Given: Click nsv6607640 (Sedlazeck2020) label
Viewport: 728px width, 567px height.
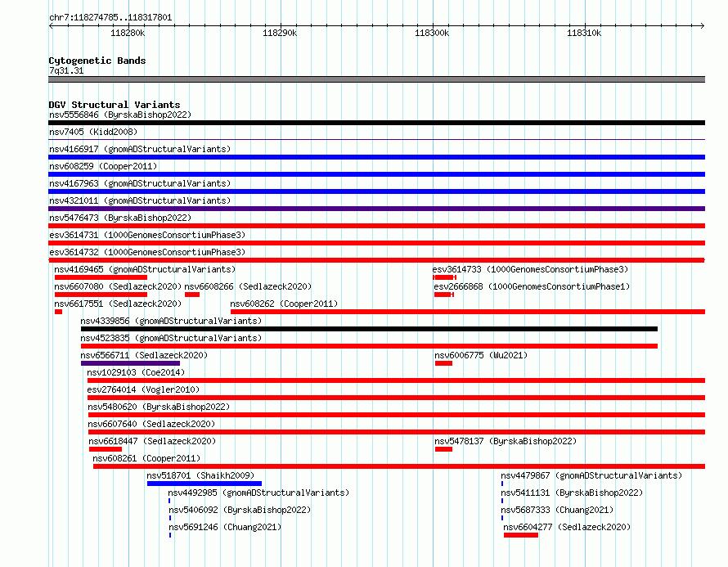Looking at the screenshot, I should coord(151,424).
